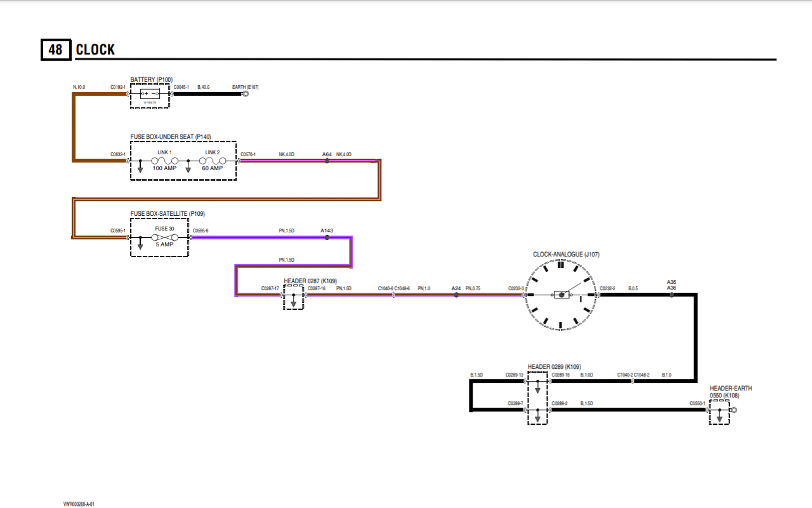The height and width of the screenshot is (508, 812).
Task: Click the PN,1.0 wire label
Action: pyautogui.click(x=424, y=288)
